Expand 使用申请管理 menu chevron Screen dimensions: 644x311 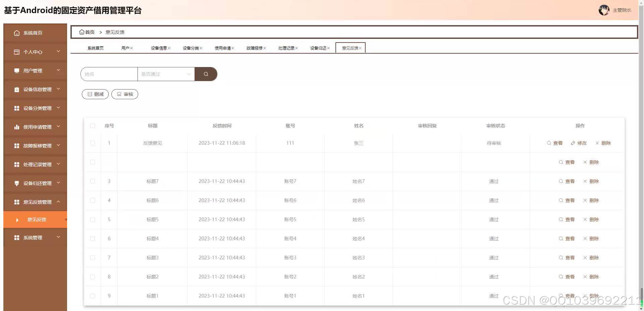[x=58, y=126]
